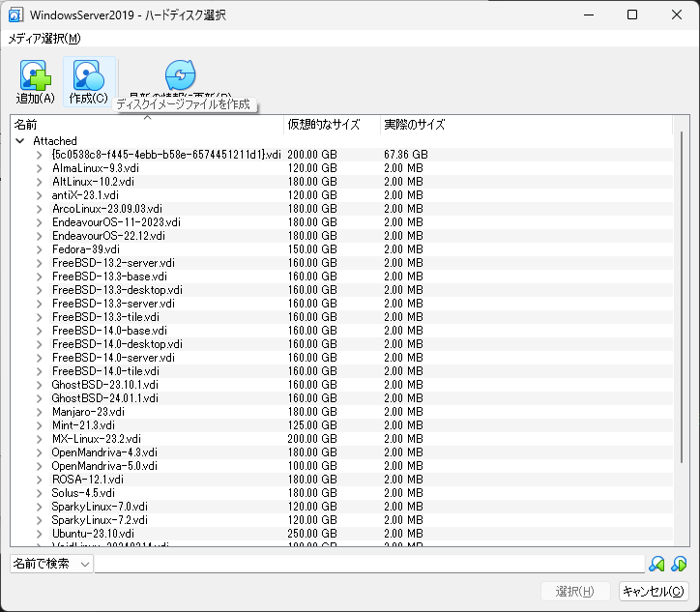Maximize the hard disk selector window
Viewport: 700px width, 612px height.
click(632, 15)
